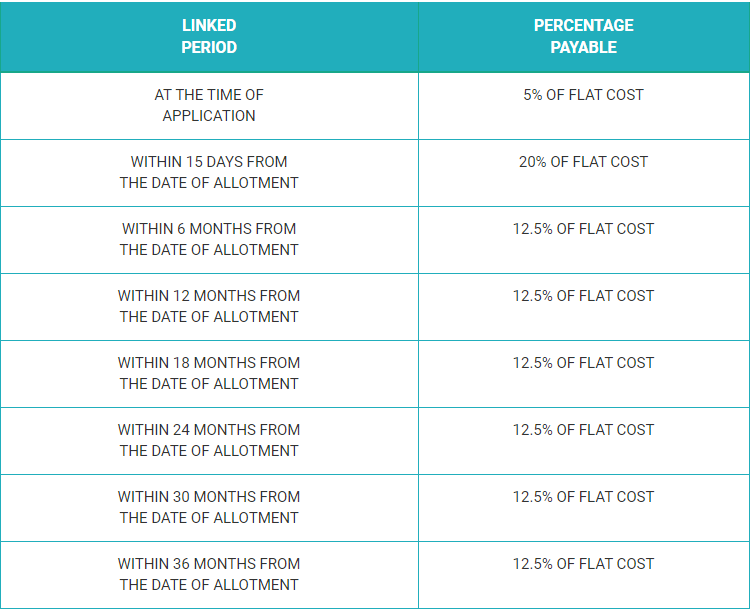The height and width of the screenshot is (615, 750).
Task: Select the 'At the time of application' cell
Action: click(209, 105)
